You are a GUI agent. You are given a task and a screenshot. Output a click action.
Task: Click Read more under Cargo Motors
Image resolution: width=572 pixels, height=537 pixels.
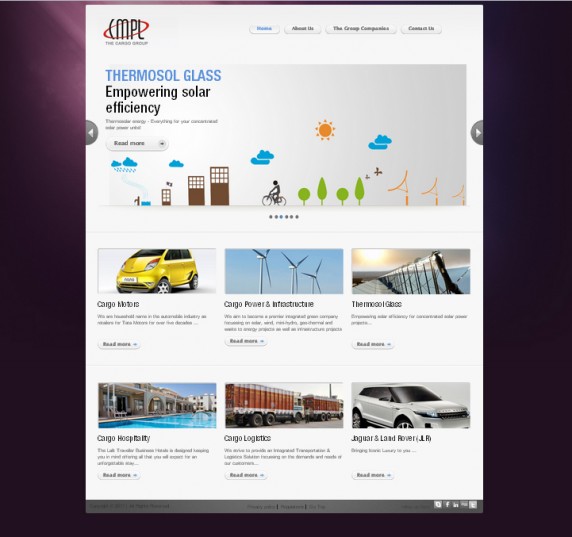pos(119,344)
